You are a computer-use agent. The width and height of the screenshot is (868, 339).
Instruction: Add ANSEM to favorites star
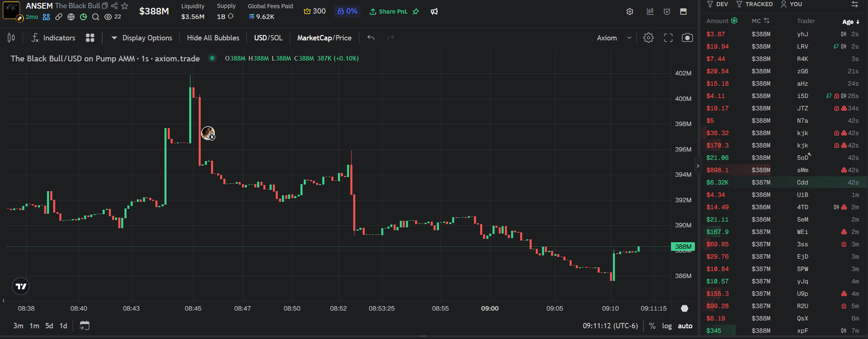(x=125, y=6)
